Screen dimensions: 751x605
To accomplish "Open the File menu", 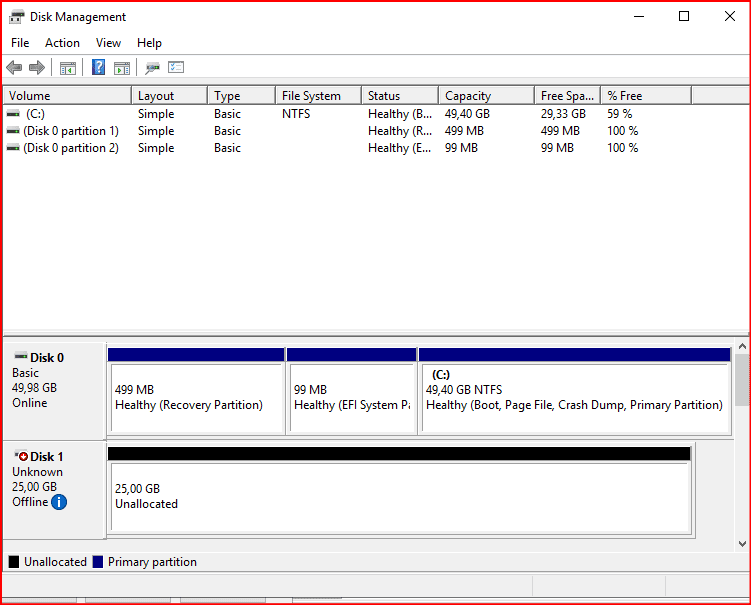I will coord(20,43).
